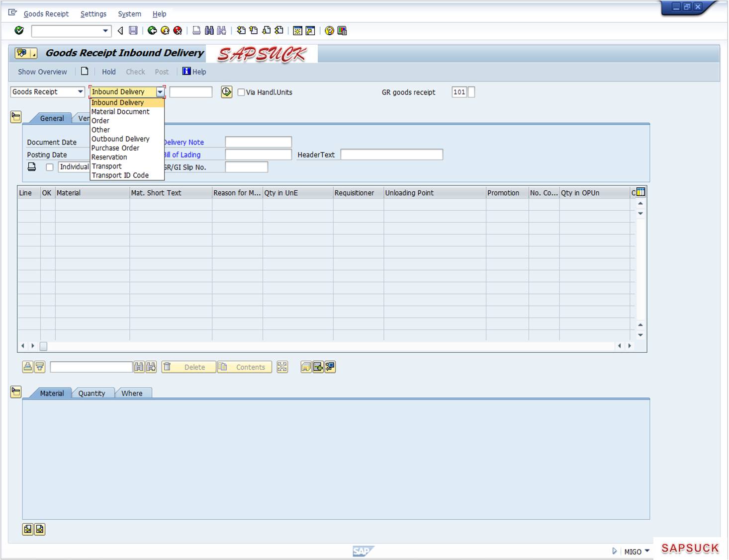Screen dimensions: 729x560
Task: Switch to the Where tab
Action: tap(132, 393)
